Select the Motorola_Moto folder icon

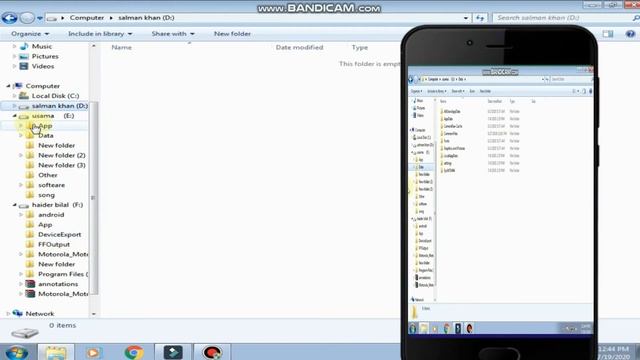point(30,254)
